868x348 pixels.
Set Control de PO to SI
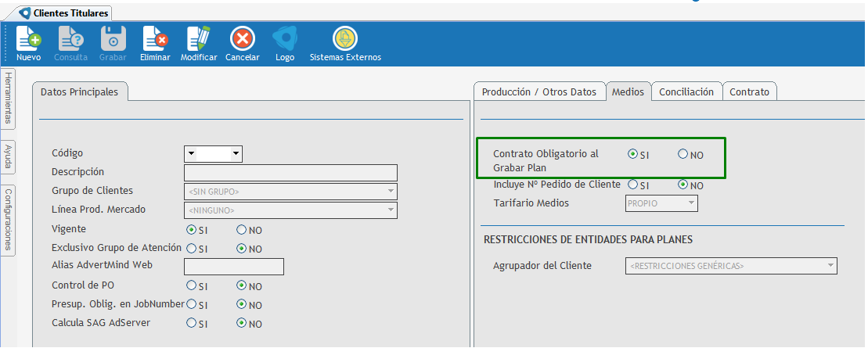192,285
